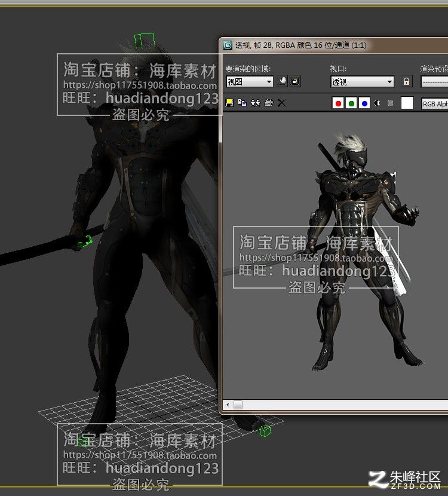Click the horizontal scrollbar thumb
The image size is (448, 496).
[x=238, y=405]
